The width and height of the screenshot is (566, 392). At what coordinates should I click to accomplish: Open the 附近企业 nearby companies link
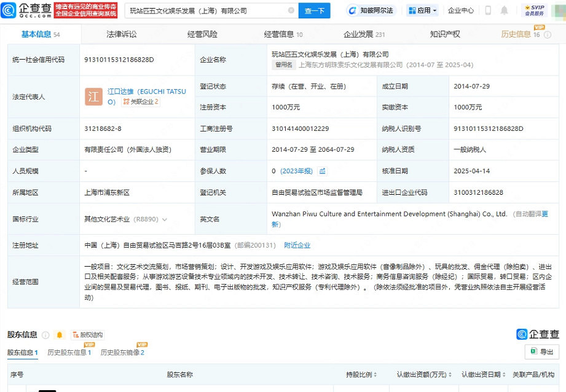pos(297,245)
